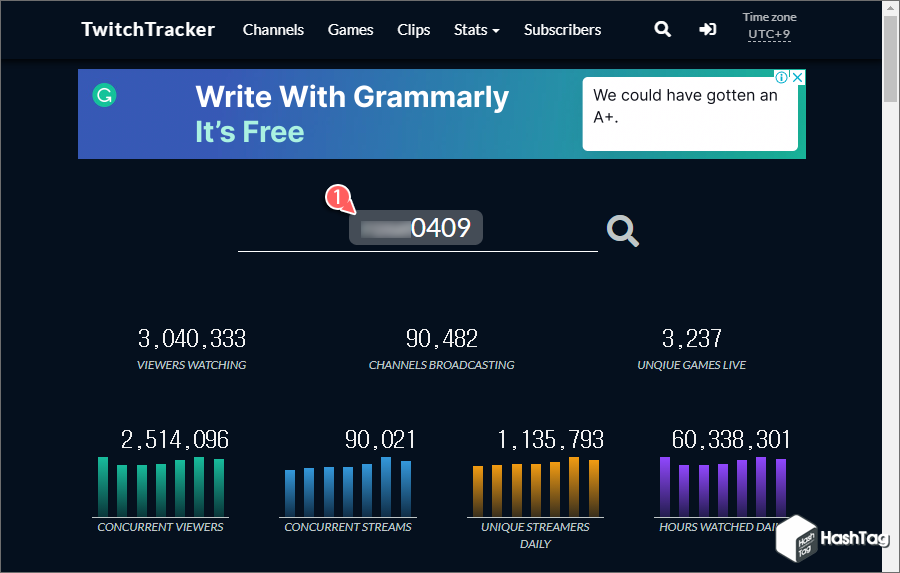
Task: Click the 1,135,793 unique streamers value
Action: tap(550, 440)
